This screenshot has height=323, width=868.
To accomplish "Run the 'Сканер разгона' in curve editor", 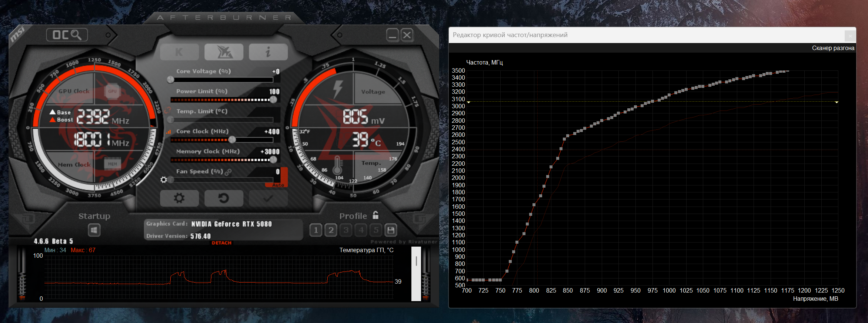I will pos(833,48).
